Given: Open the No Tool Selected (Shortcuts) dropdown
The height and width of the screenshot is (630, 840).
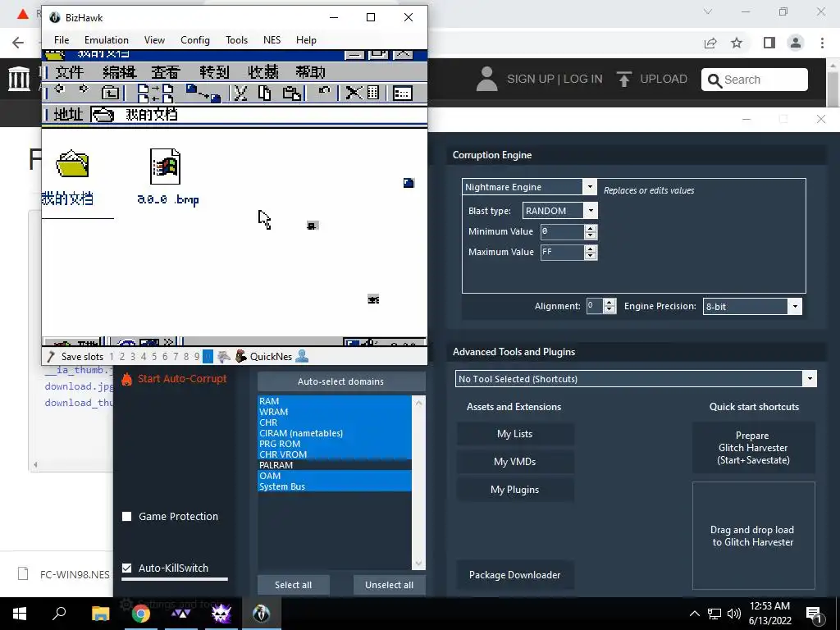Looking at the screenshot, I should point(810,379).
